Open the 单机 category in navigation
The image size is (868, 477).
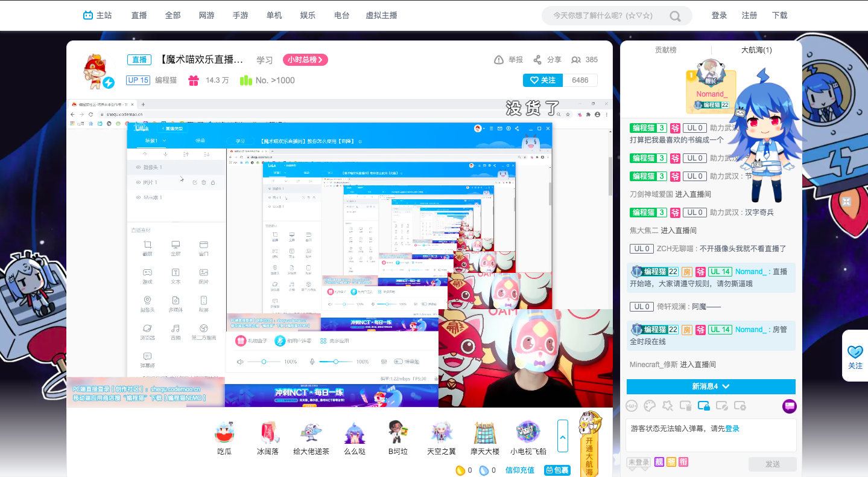tap(274, 16)
